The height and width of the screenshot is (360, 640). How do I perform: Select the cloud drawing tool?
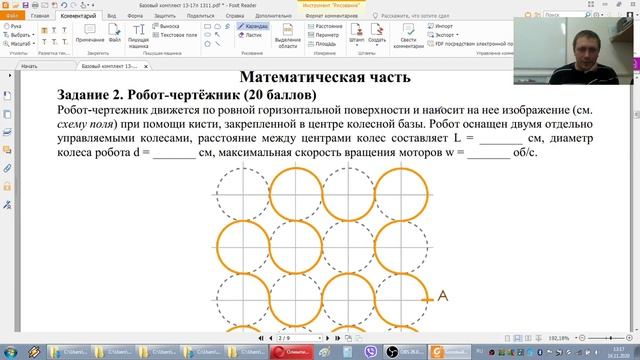tap(218, 27)
